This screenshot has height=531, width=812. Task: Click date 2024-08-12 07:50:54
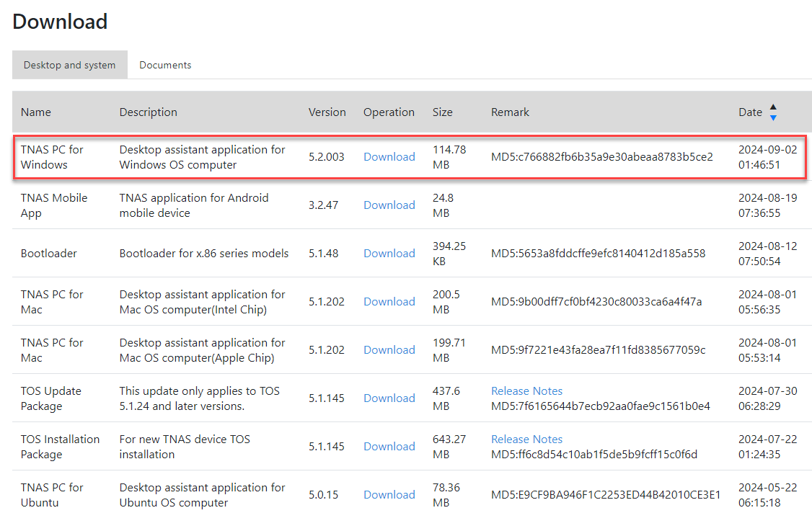tap(767, 253)
